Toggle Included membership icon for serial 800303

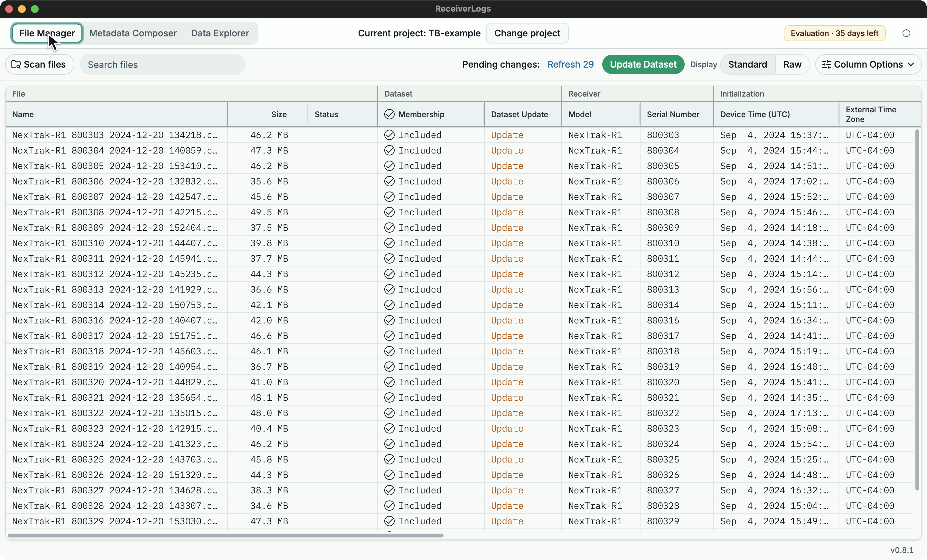(389, 135)
